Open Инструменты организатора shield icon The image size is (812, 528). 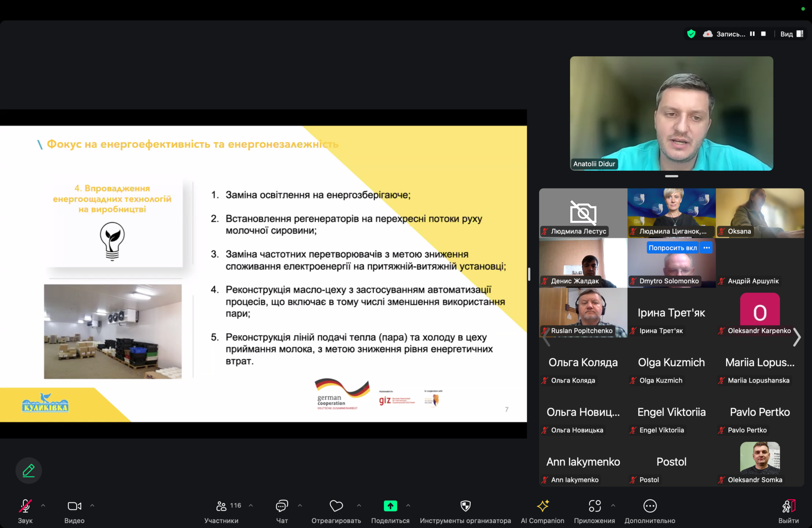coord(465,506)
